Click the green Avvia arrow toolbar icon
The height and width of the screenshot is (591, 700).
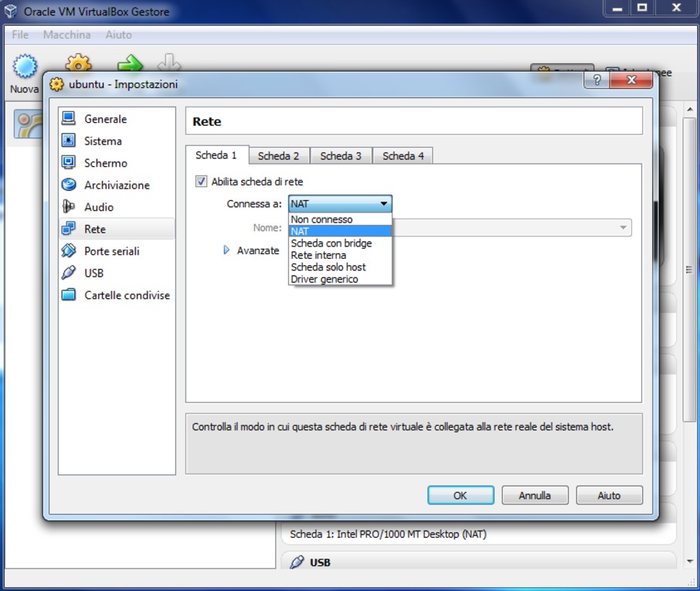130,63
